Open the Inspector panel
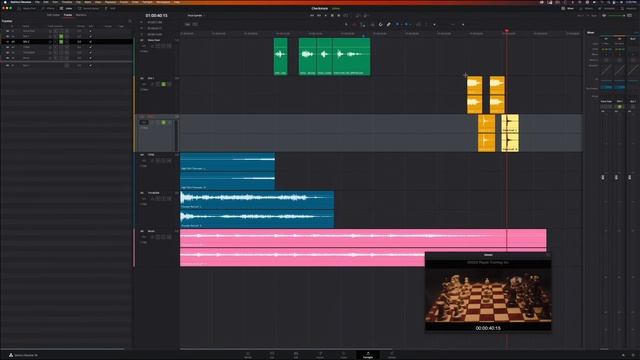The height and width of the screenshot is (360, 640). (x=629, y=8)
